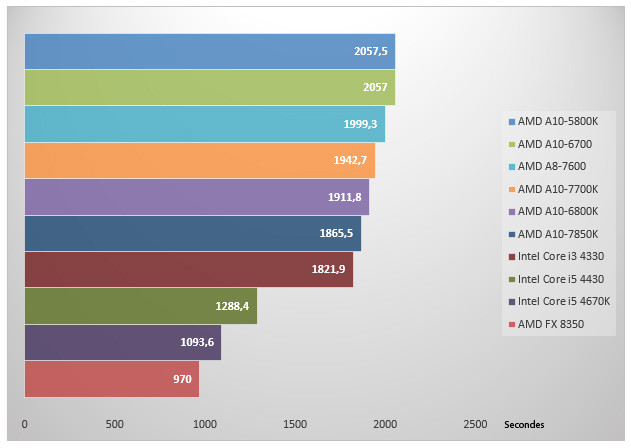The height and width of the screenshot is (448, 631).
Task: Select the Intel Core i5 4670K legend label
Action: [x=564, y=301]
